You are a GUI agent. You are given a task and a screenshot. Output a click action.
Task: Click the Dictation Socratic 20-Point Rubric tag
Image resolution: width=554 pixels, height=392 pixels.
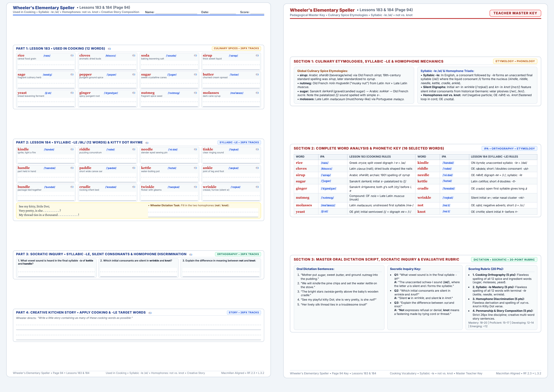pos(504,260)
